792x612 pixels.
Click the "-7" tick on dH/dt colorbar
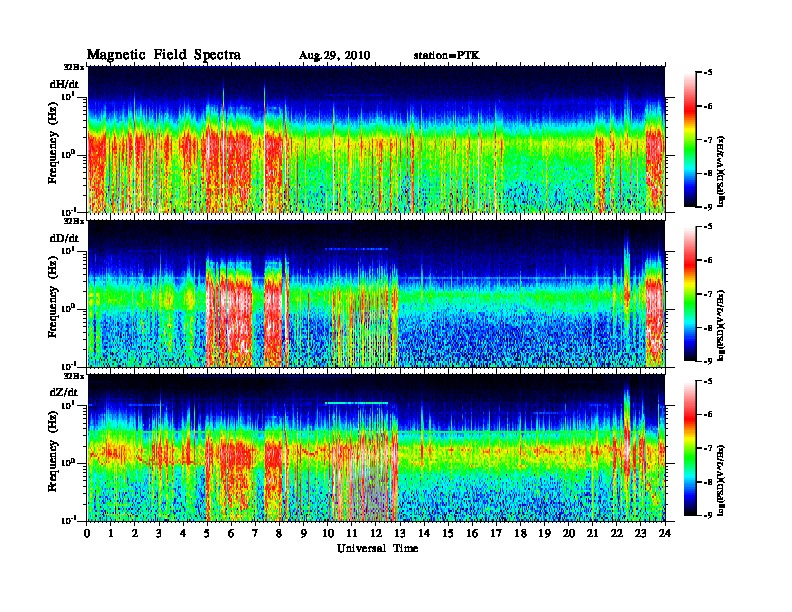point(708,140)
